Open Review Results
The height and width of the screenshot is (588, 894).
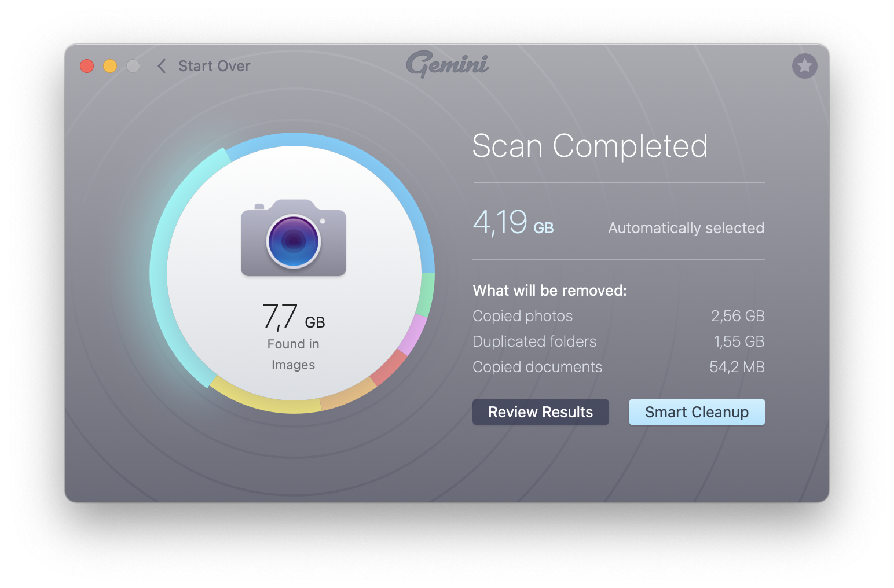(x=540, y=412)
